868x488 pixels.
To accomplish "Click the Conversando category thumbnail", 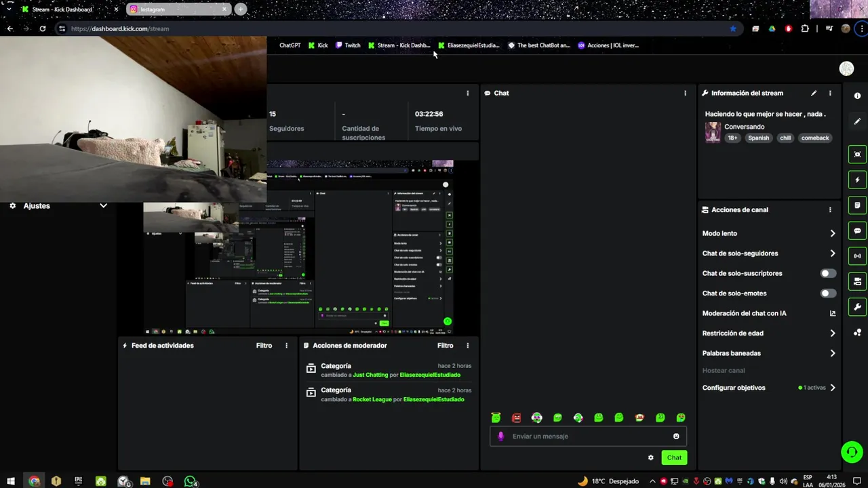I will [713, 132].
